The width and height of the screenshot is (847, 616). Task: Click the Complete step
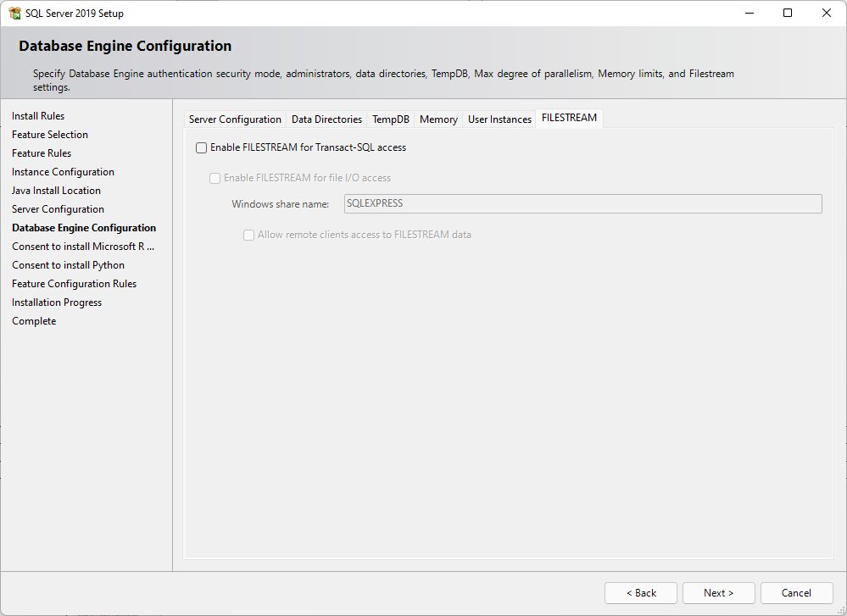point(34,320)
